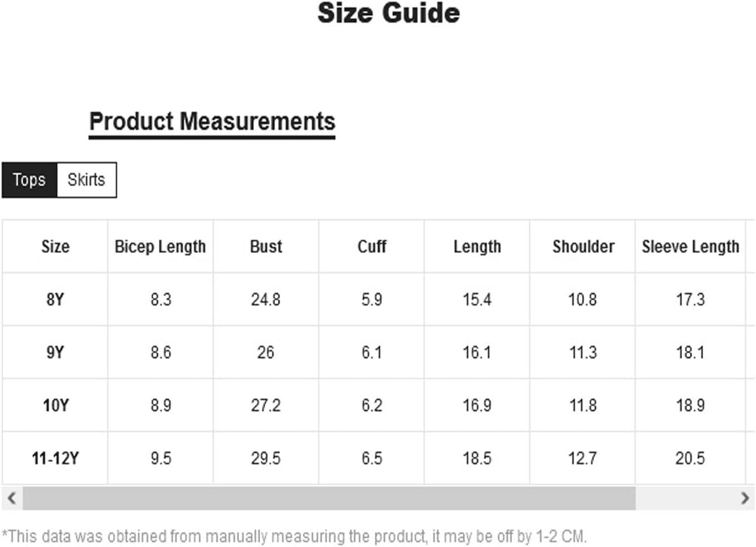The image size is (756, 547).
Task: Select the 10Y size row label
Action: pos(55,405)
